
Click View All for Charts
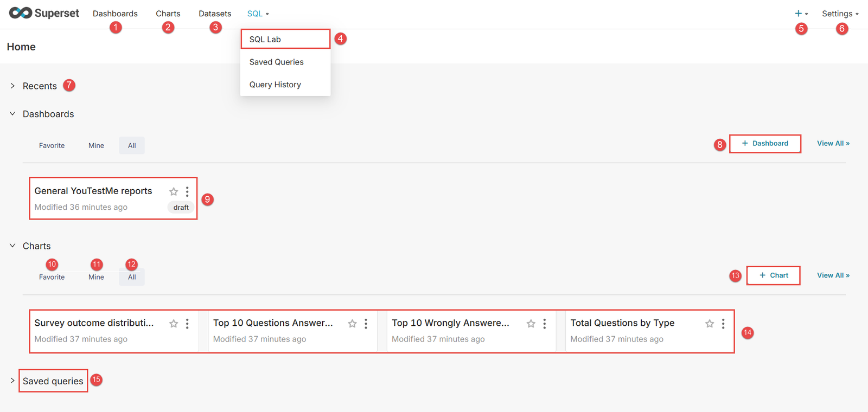(833, 275)
